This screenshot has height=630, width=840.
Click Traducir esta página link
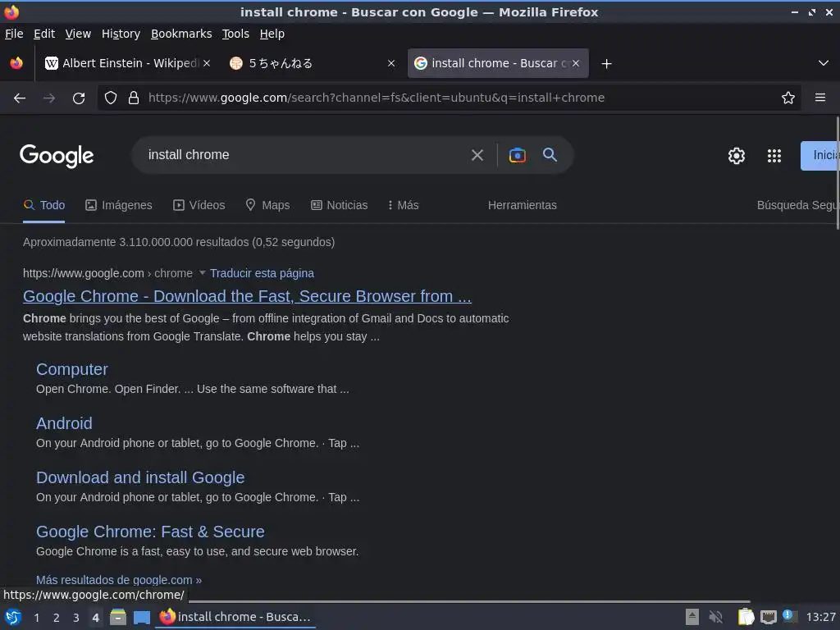pos(262,273)
